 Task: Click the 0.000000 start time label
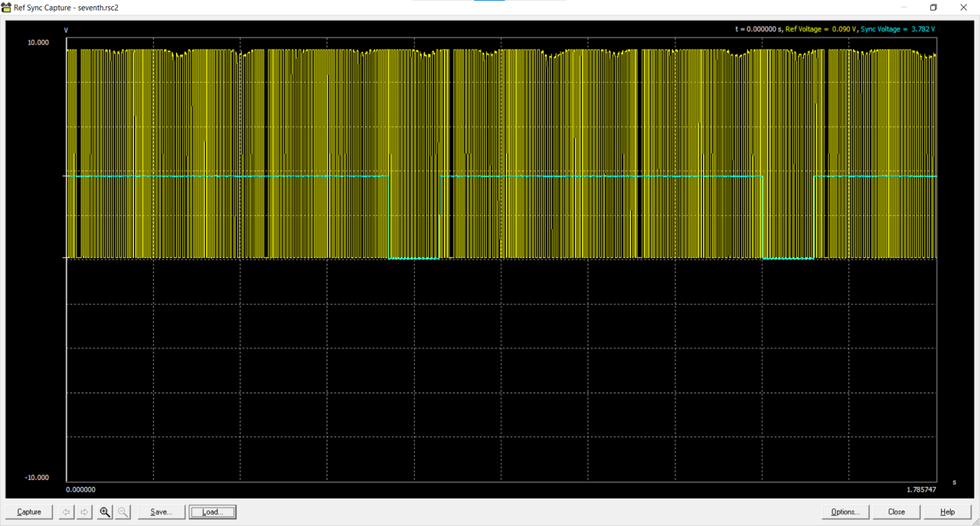coord(80,489)
